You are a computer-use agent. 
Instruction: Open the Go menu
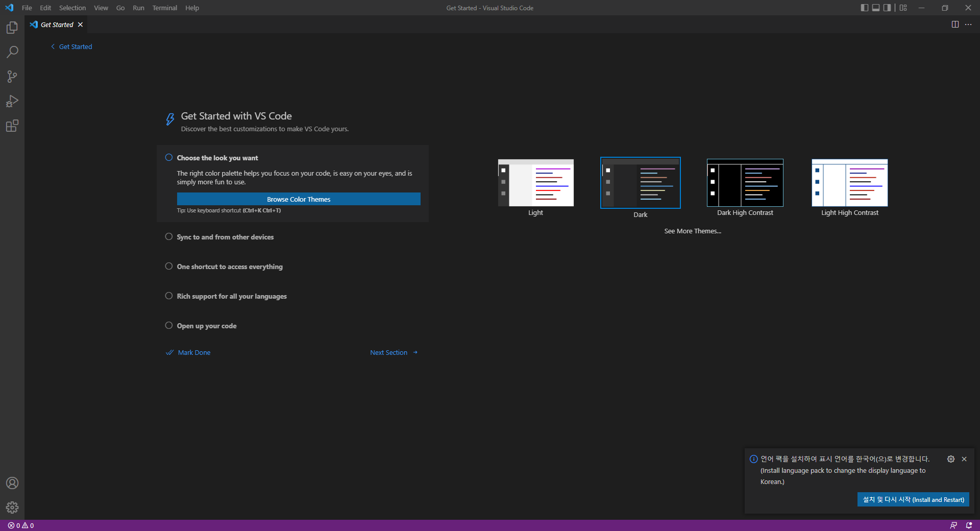(120, 8)
